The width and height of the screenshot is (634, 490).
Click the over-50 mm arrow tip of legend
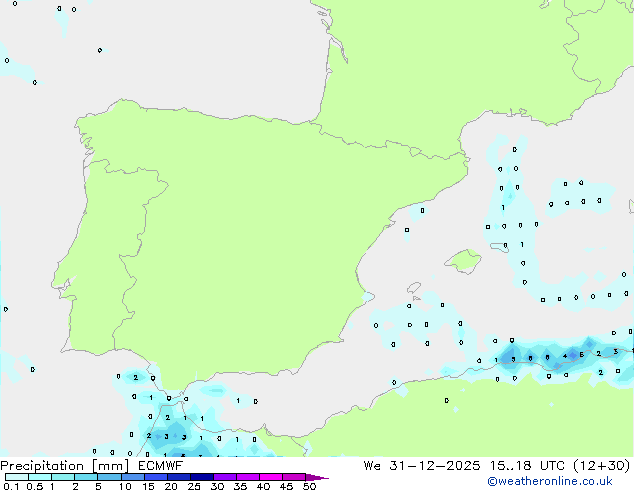click(317, 477)
